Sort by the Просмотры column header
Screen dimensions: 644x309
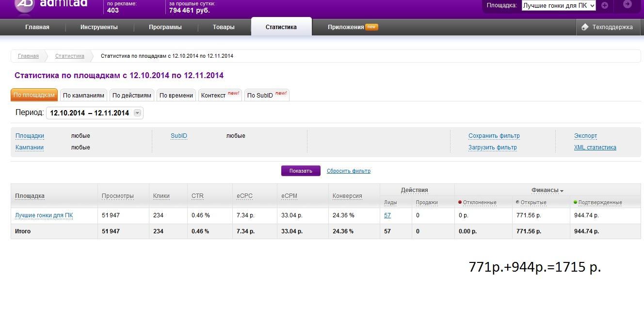pyautogui.click(x=117, y=196)
